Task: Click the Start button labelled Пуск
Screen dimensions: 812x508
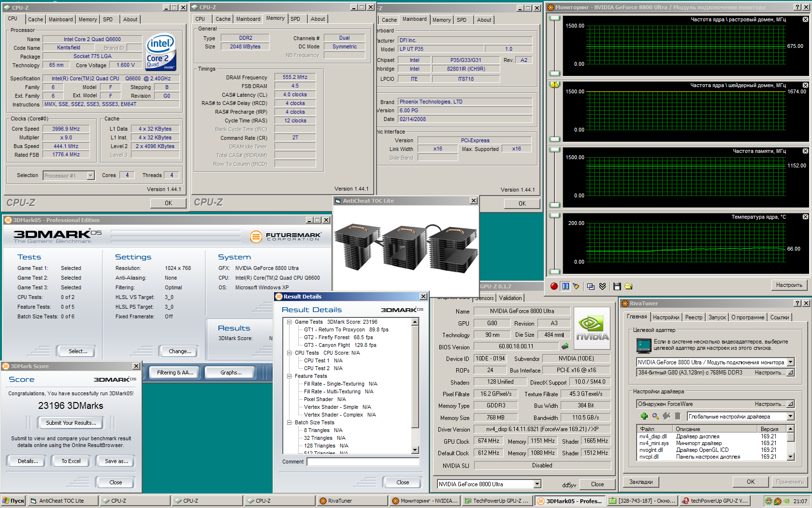Action: click(13, 501)
